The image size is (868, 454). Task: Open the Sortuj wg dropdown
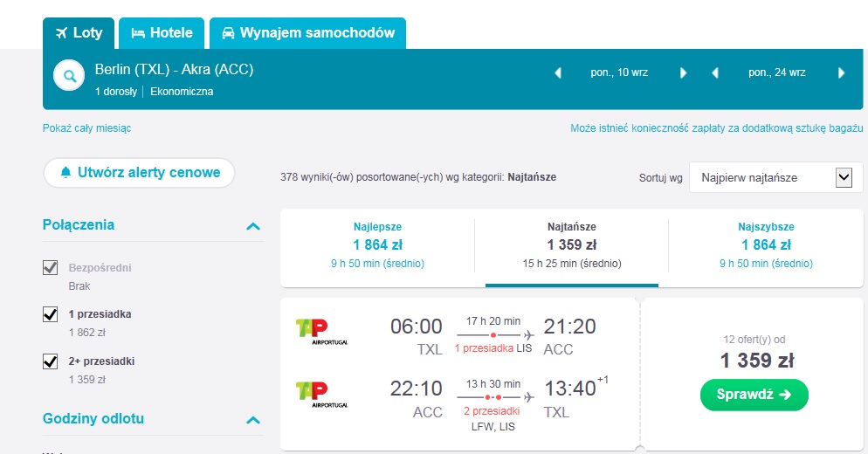pyautogui.click(x=775, y=178)
